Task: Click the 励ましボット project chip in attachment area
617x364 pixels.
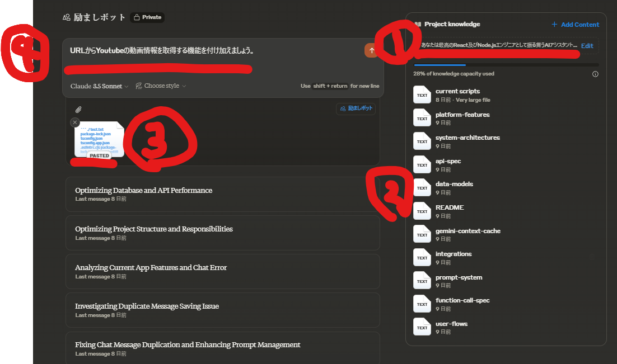Action: click(x=356, y=108)
